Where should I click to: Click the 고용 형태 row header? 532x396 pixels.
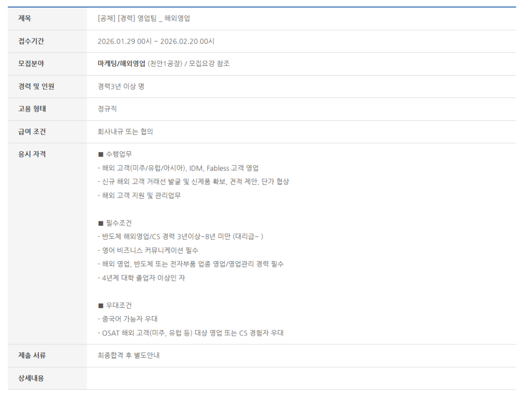pos(32,109)
